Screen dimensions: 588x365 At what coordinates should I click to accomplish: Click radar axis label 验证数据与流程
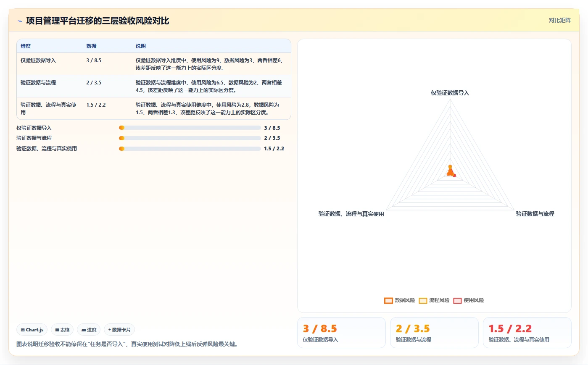click(x=535, y=214)
